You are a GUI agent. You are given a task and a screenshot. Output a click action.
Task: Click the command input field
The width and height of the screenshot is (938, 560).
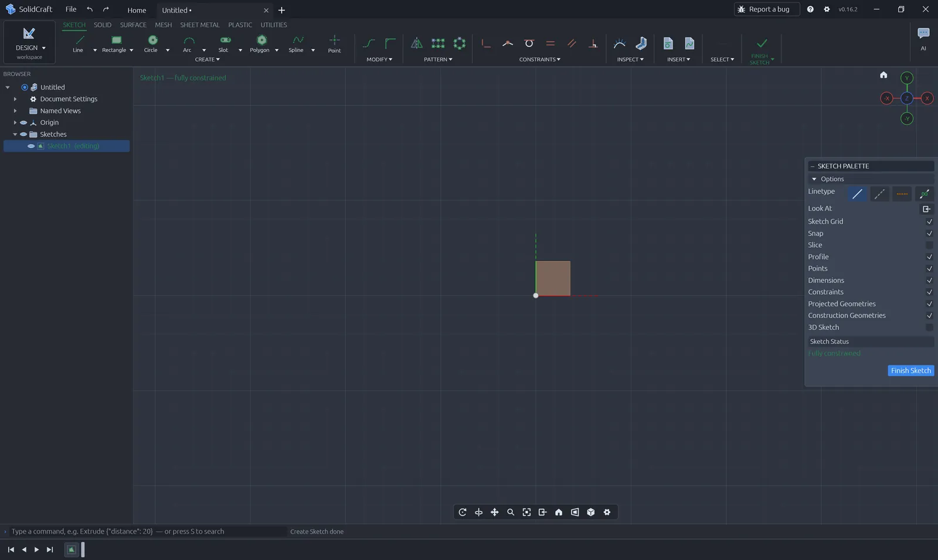coord(147,531)
